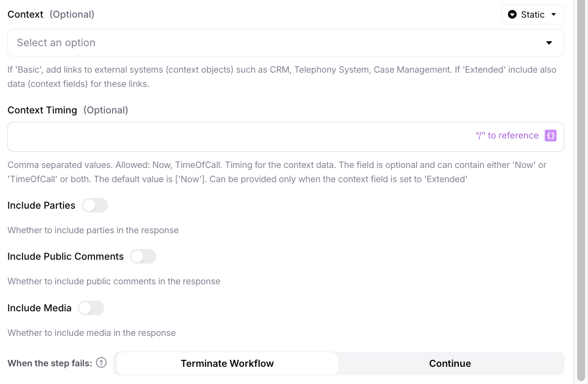Click the Include Media label text

coord(39,308)
